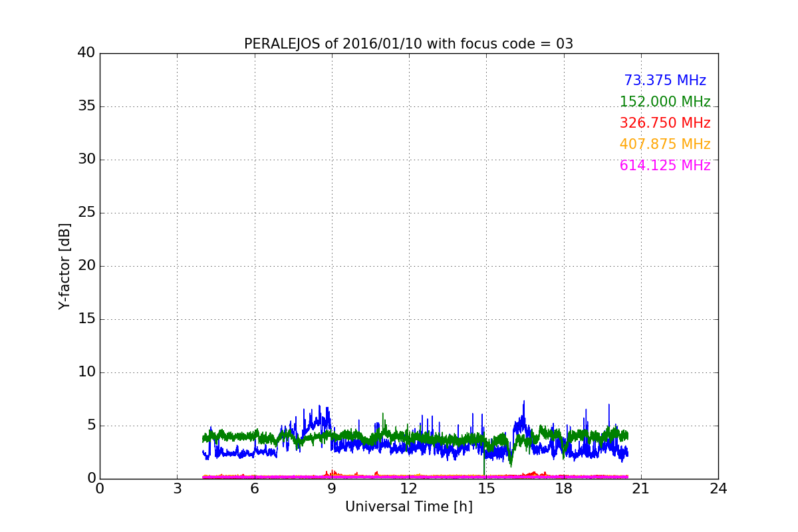The image size is (798, 532).
Task: Click y-axis tick label 10
Action: [86, 372]
